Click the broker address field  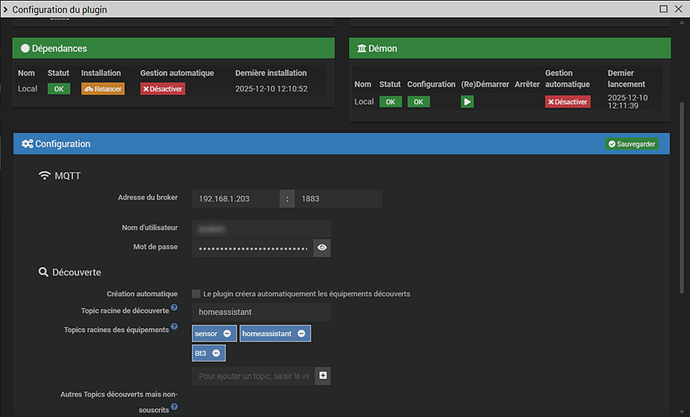click(x=235, y=199)
